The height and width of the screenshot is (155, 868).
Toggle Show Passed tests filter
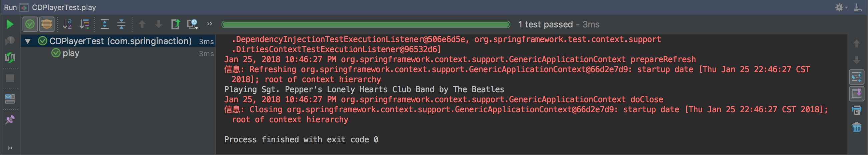30,24
